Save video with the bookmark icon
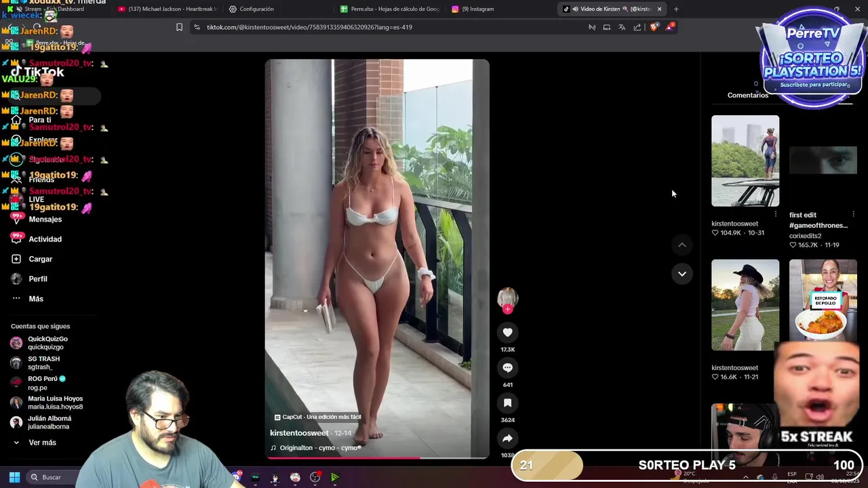Screen dimensions: 868x488 (x=507, y=403)
